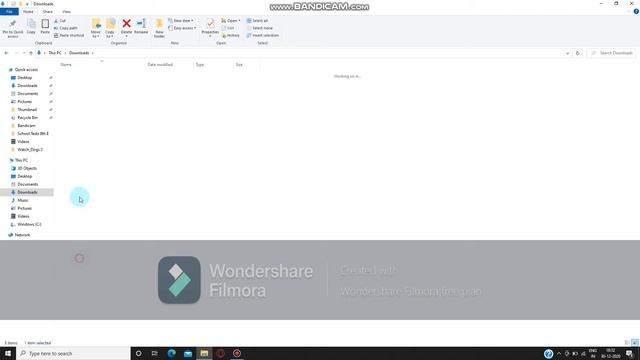Click Select none in the ribbon
640x360 pixels.
(x=260, y=28)
